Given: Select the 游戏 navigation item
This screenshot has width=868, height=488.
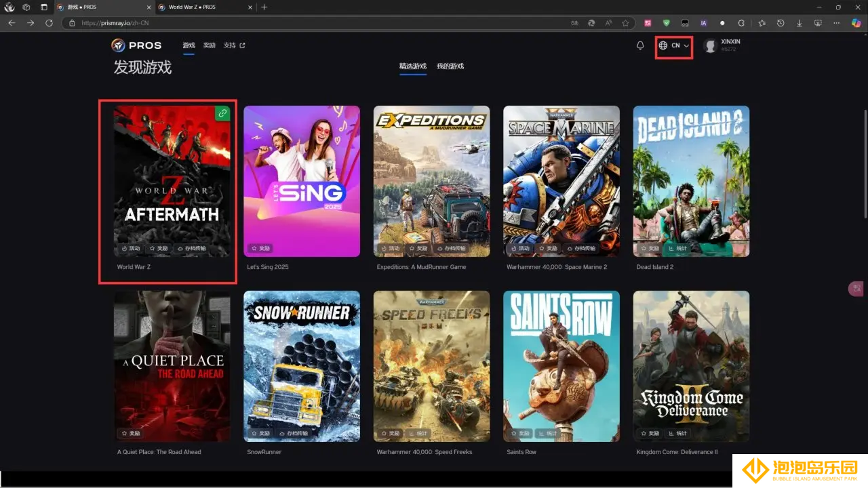Looking at the screenshot, I should [189, 45].
